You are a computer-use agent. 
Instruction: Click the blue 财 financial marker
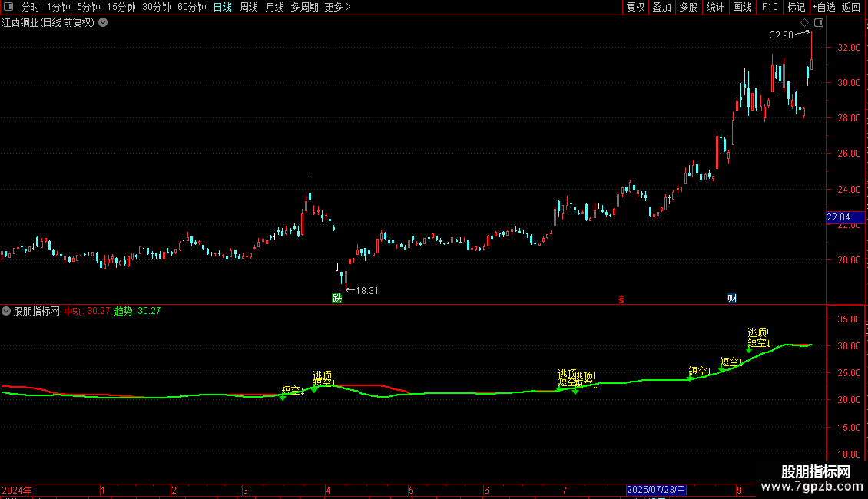pyautogui.click(x=732, y=298)
